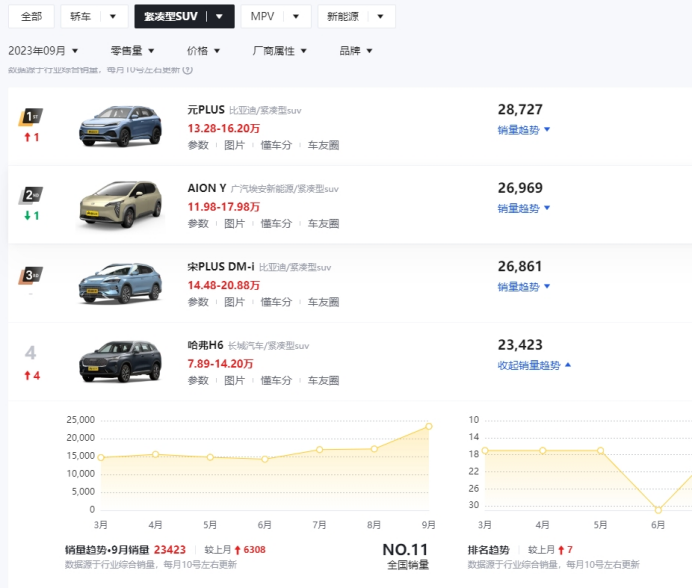Click the 14.48-20.88万 price text
The height and width of the screenshot is (588, 692).
coord(224,286)
